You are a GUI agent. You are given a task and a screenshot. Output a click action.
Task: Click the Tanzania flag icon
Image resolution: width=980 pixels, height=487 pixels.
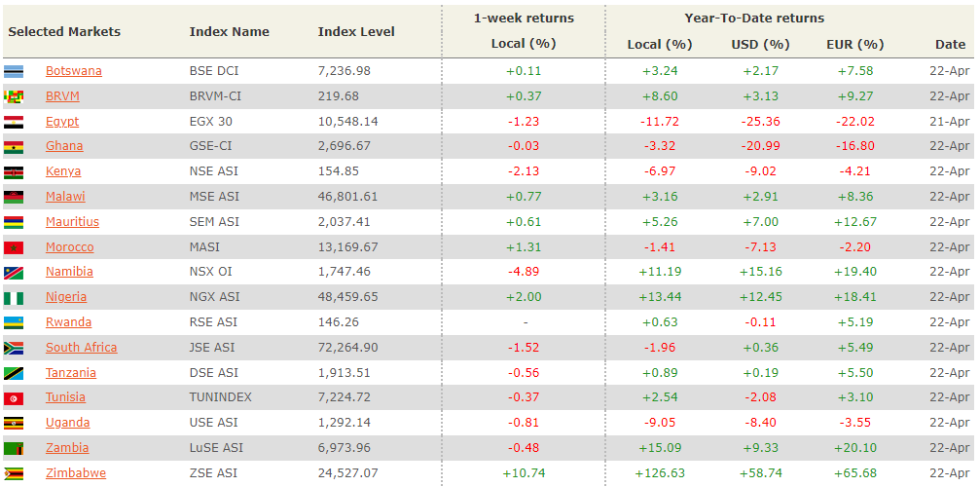pos(14,373)
